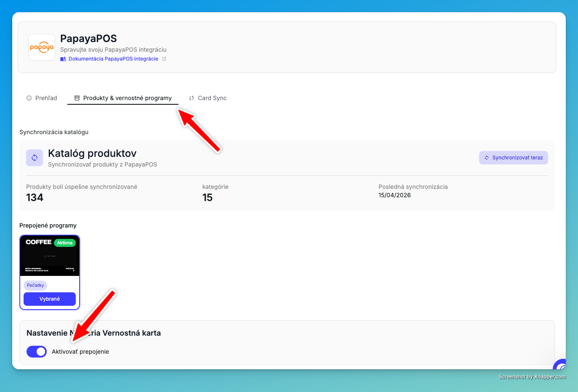Click the info icon on Prehľad tab
The image size is (578, 392).
tap(29, 98)
